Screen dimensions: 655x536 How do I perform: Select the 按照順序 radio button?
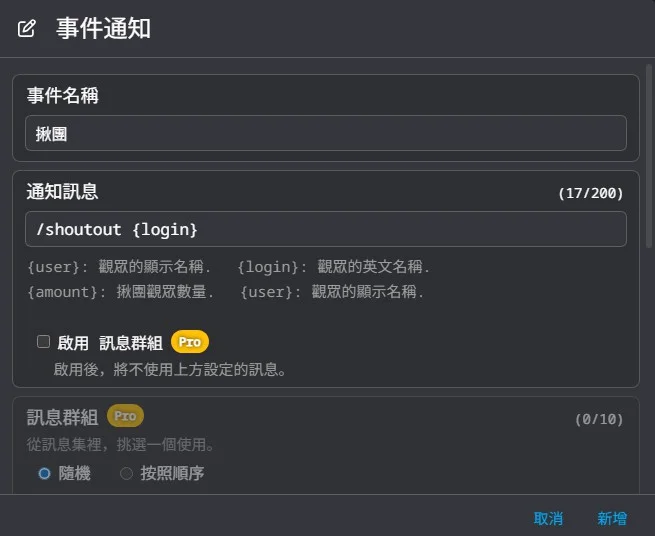126,473
